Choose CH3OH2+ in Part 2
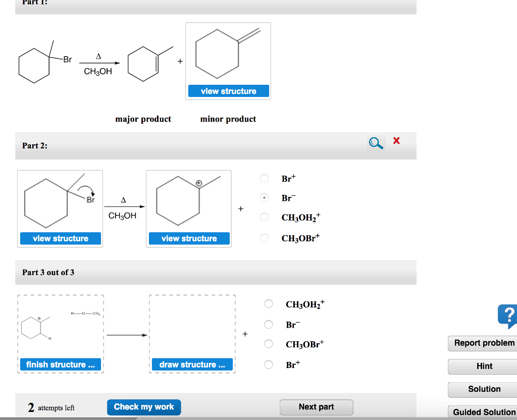This screenshot has height=420, width=517. tap(264, 217)
